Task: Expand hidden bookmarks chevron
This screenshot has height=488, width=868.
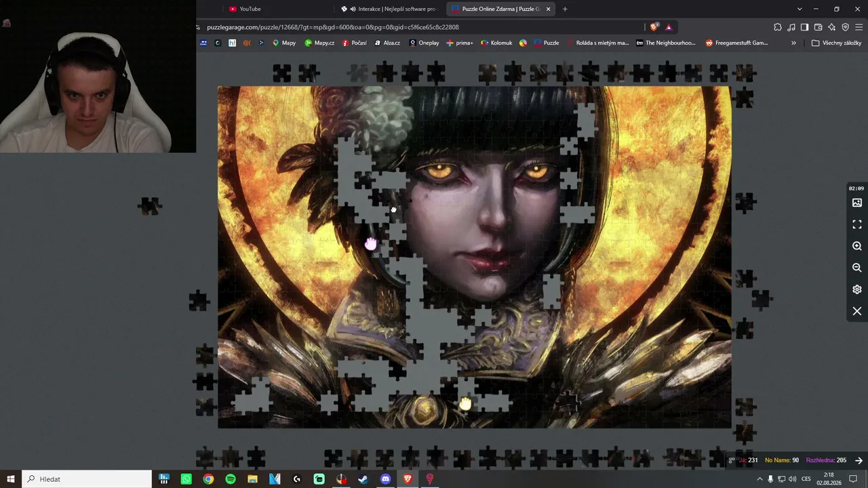Action: point(793,43)
